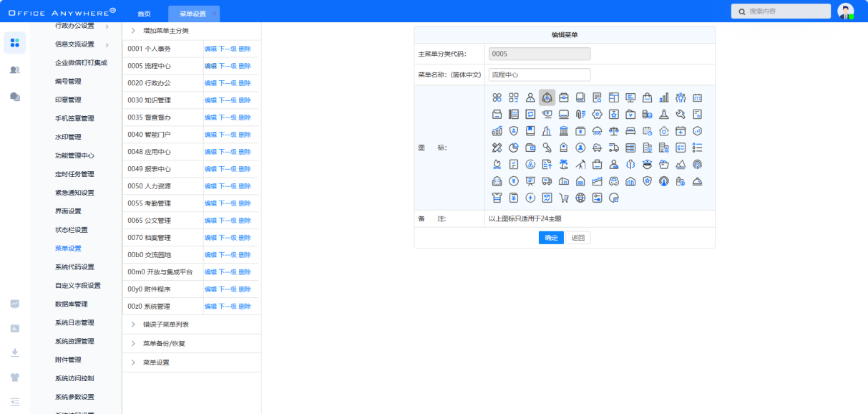Screen dimensions: 868x414
Task: Click 删除 link for 0030 知识管理
Action: 245,100
